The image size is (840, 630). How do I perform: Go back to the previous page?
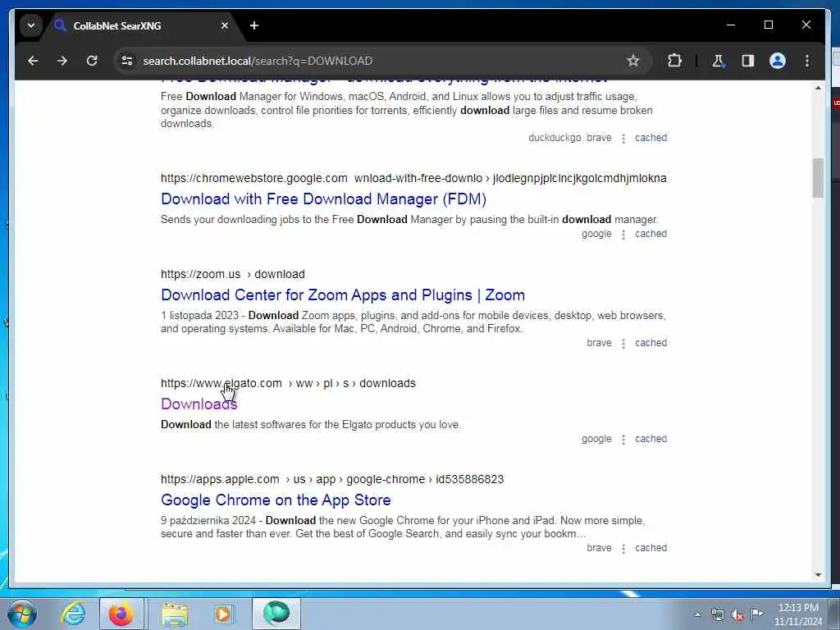tap(33, 61)
